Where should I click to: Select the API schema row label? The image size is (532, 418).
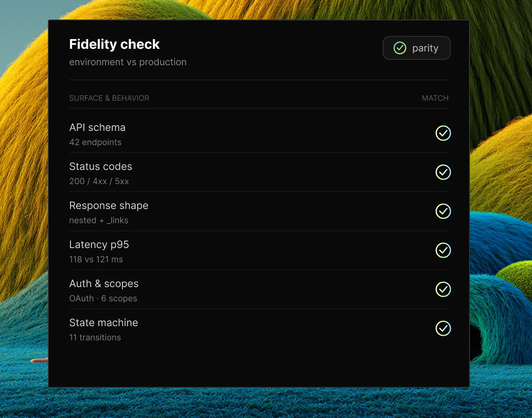[97, 127]
